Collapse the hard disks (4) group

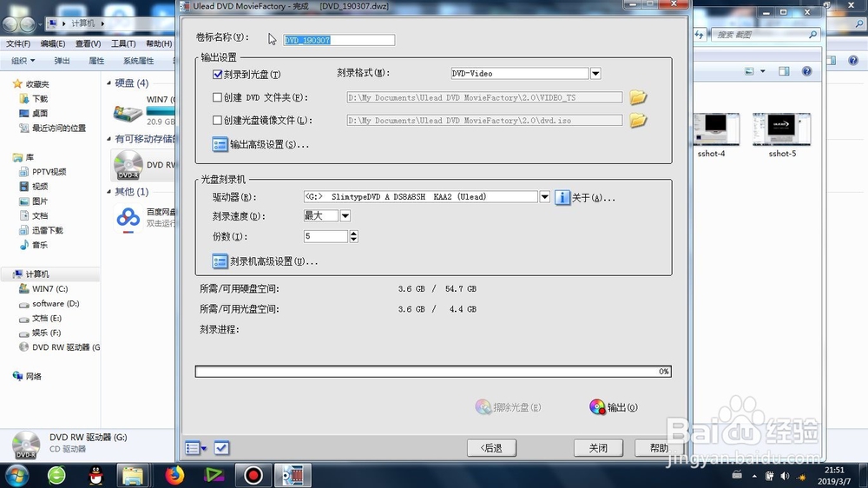tap(109, 83)
